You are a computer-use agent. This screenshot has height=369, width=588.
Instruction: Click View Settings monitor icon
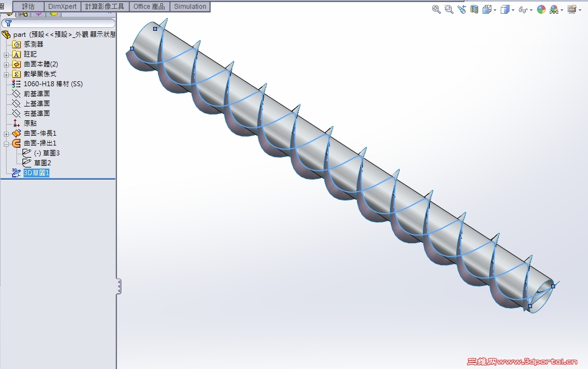572,9
